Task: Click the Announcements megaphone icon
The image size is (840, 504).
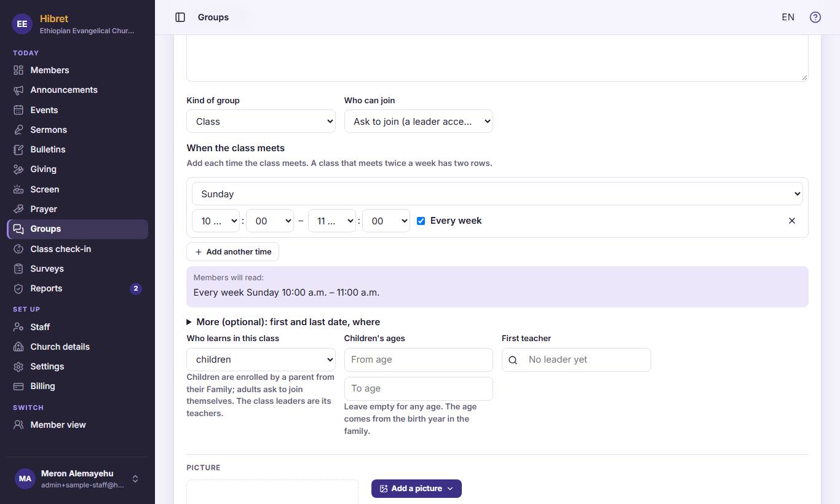Action: point(18,90)
